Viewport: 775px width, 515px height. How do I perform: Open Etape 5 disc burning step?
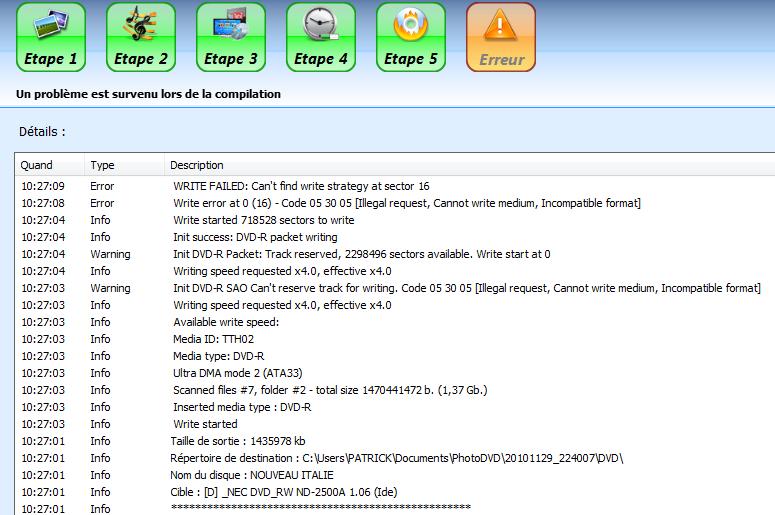(x=411, y=37)
